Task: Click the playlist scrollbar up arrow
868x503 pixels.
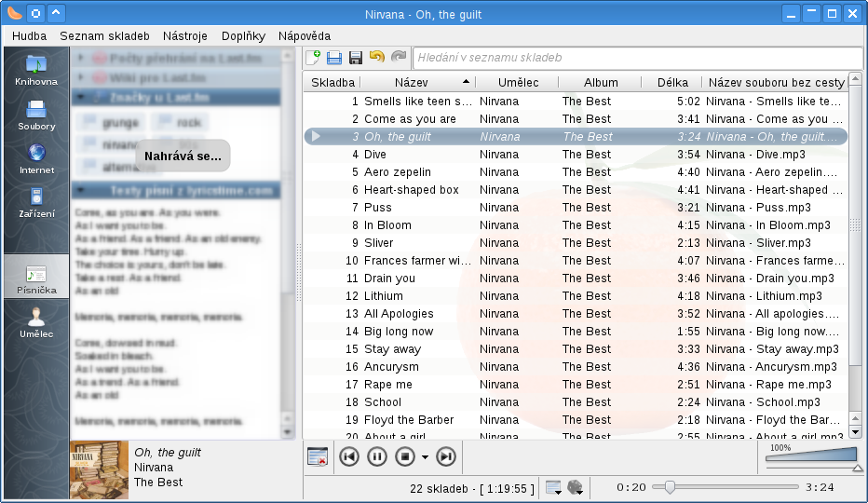Action: (855, 78)
